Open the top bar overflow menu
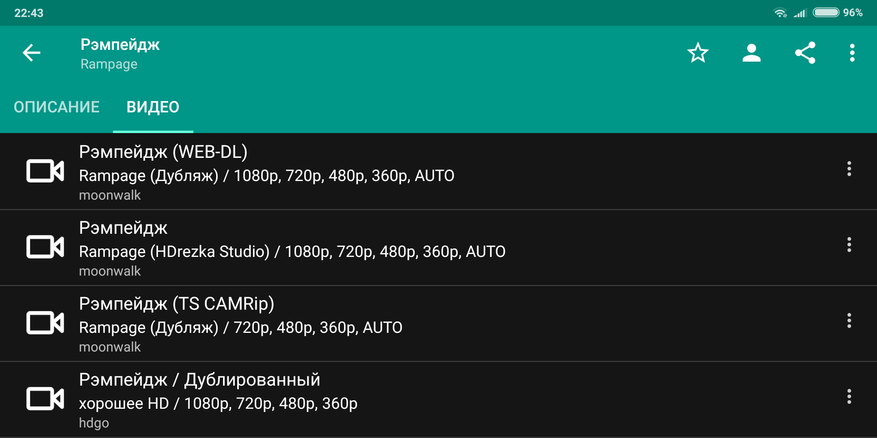The image size is (877, 438). [852, 53]
